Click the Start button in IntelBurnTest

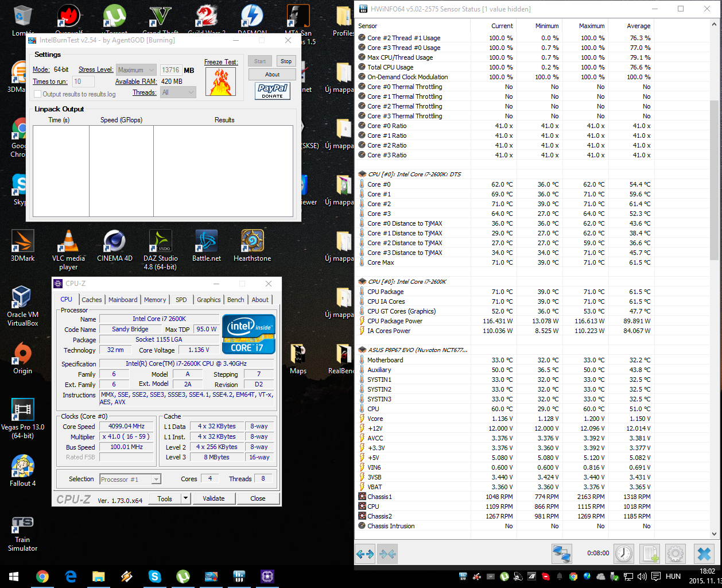tap(260, 61)
